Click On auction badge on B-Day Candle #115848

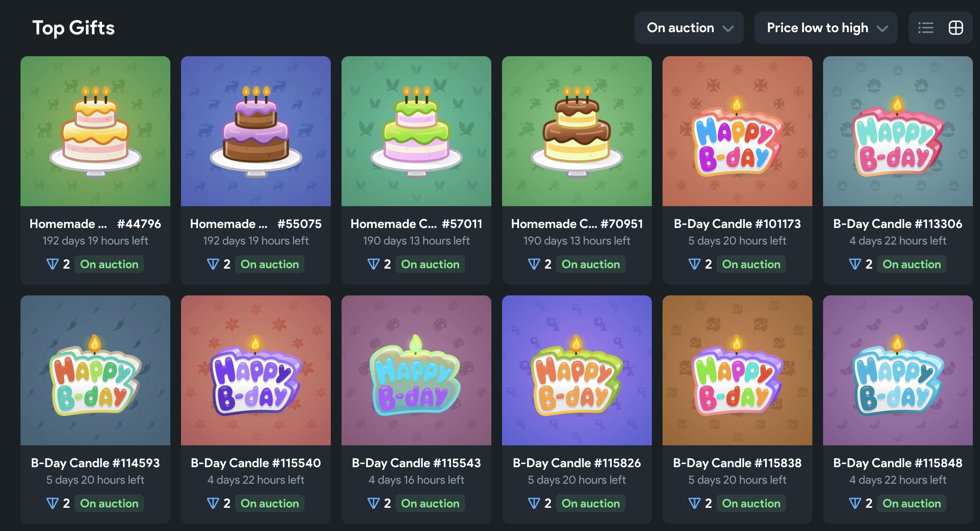912,503
